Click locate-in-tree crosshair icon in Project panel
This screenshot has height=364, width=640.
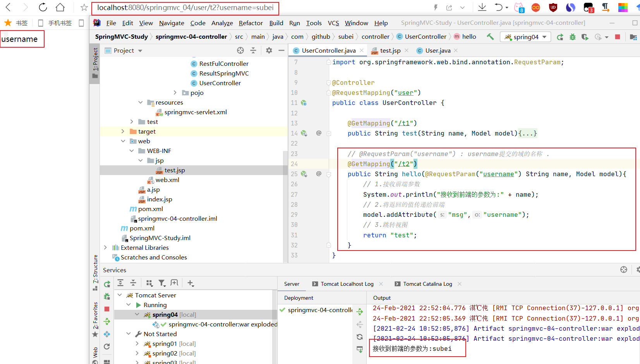coord(240,50)
